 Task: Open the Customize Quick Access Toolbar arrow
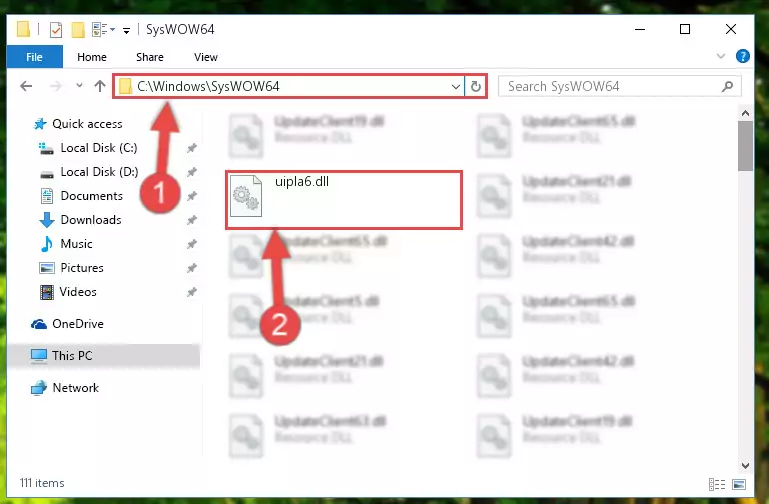click(126, 31)
